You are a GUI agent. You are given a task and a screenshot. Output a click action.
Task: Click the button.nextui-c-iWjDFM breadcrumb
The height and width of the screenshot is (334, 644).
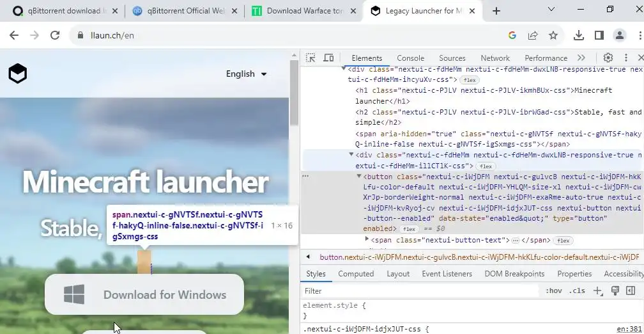479,257
